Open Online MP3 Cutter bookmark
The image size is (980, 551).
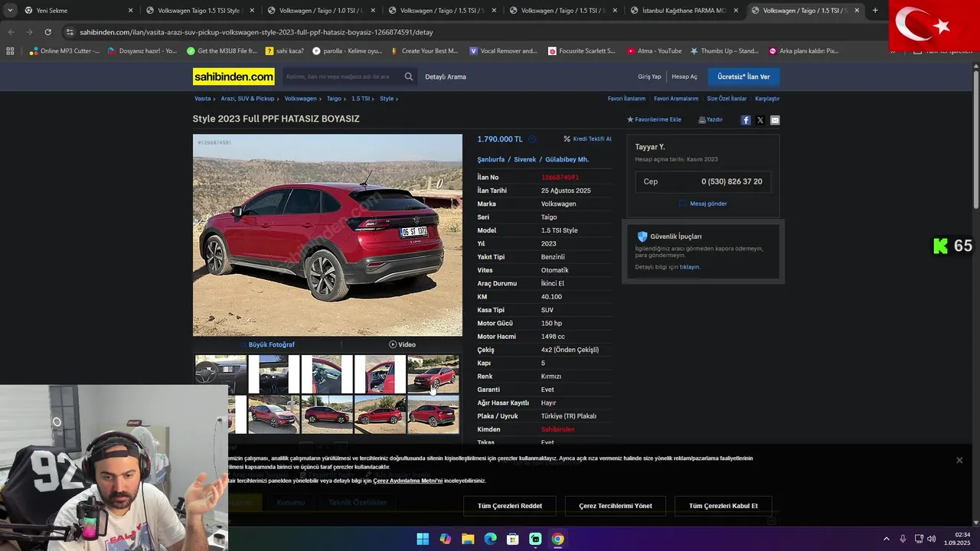click(x=64, y=51)
